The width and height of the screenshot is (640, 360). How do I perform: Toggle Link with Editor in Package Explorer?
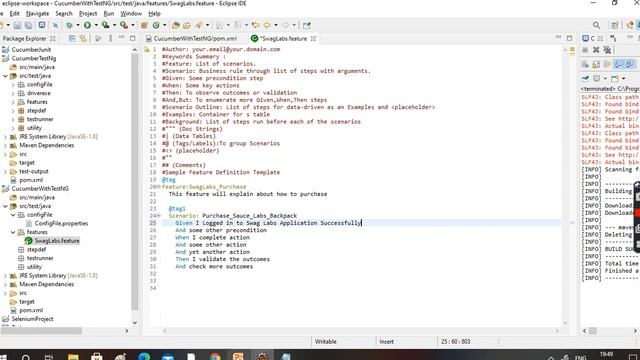point(83,38)
